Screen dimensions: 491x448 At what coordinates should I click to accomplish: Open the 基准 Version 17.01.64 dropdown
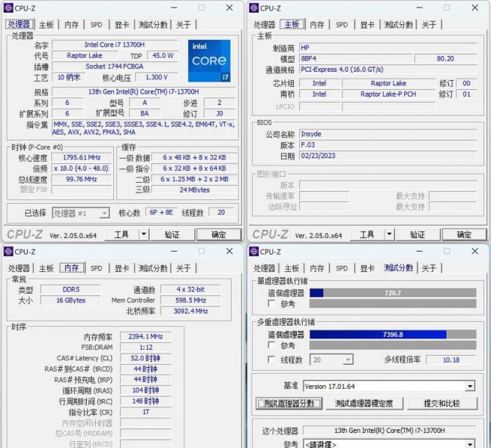tap(389, 386)
